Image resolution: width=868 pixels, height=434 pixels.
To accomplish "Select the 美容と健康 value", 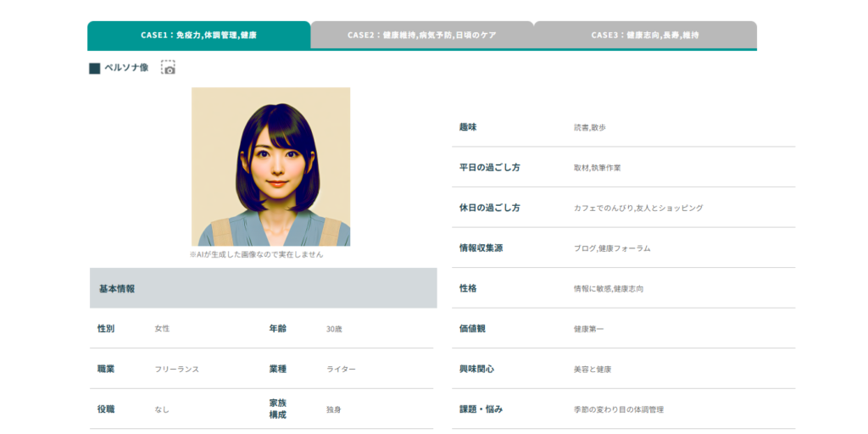I will click(593, 370).
